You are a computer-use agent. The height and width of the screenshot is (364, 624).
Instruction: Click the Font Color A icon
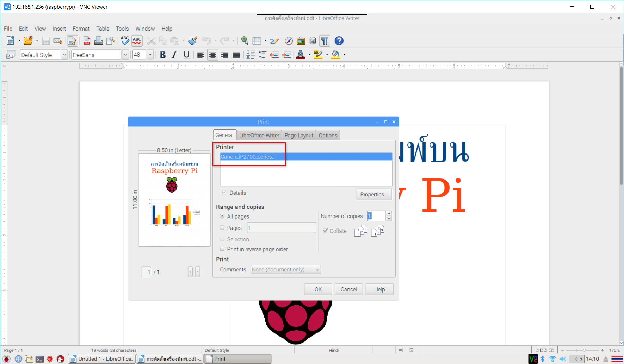(301, 55)
